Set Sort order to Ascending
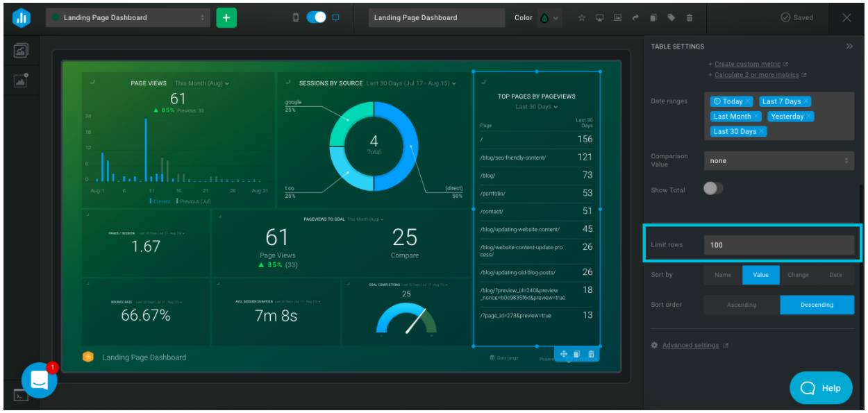 tap(742, 305)
